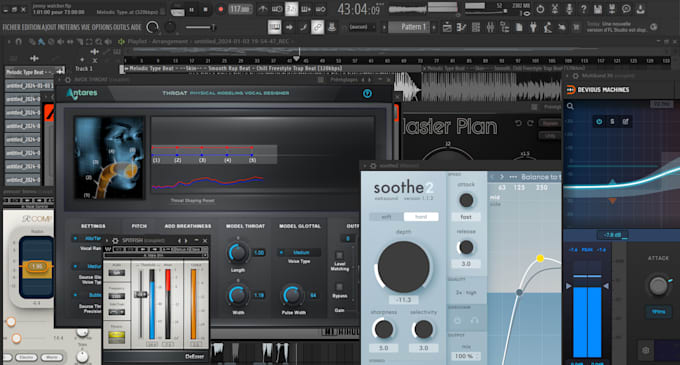Enable the loop recording icon
680x365 pixels.
[x=320, y=9]
